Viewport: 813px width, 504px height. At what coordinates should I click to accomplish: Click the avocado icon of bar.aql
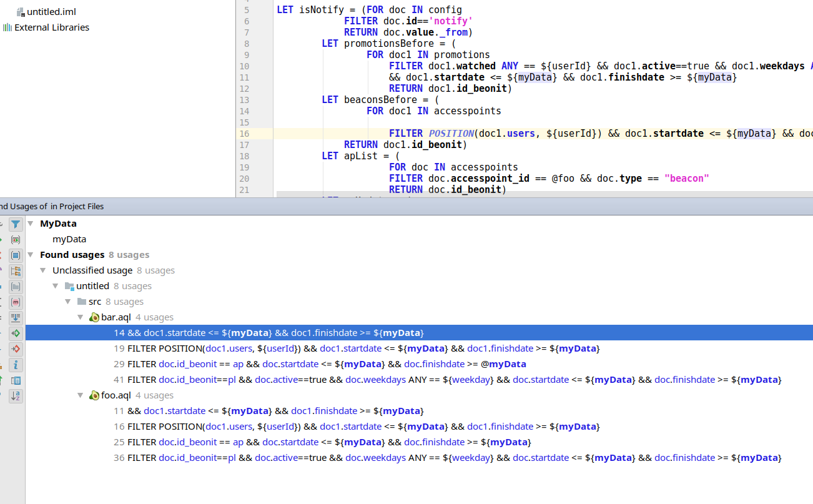[94, 317]
